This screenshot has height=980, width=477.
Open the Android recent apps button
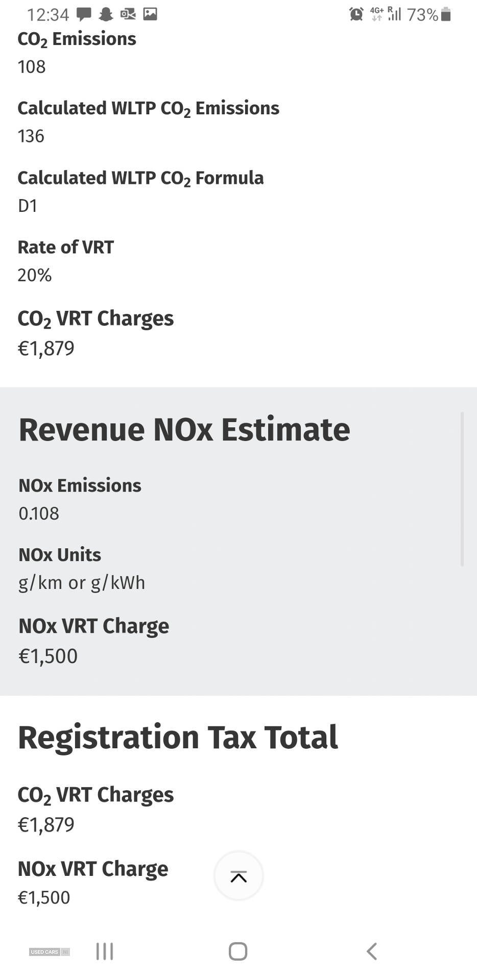pyautogui.click(x=105, y=951)
